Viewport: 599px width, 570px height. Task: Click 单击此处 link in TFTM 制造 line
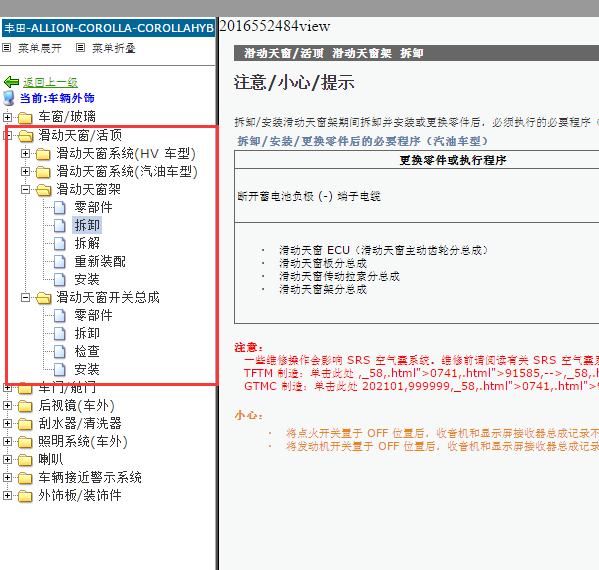point(332,373)
